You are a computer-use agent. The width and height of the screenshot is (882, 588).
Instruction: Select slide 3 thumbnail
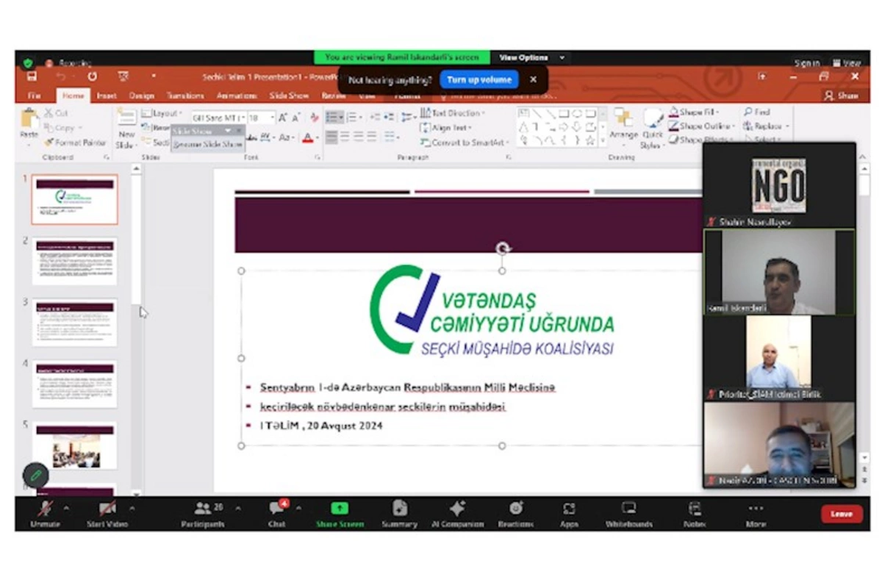click(74, 322)
